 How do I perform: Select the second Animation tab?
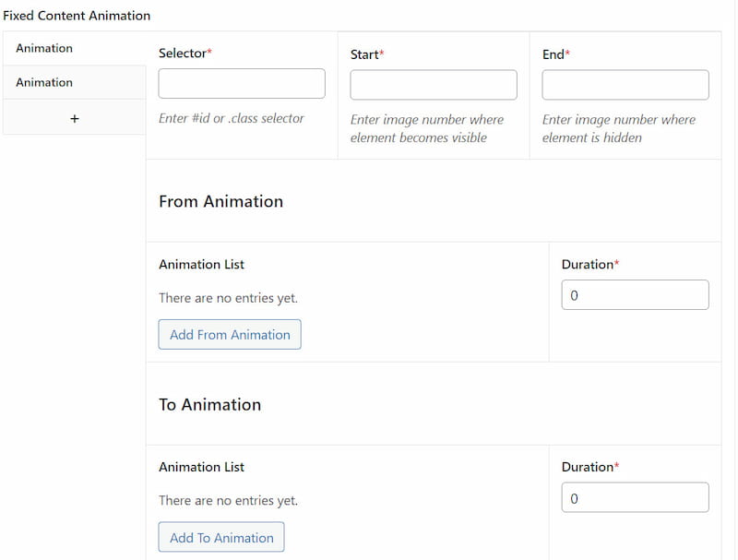[x=75, y=82]
